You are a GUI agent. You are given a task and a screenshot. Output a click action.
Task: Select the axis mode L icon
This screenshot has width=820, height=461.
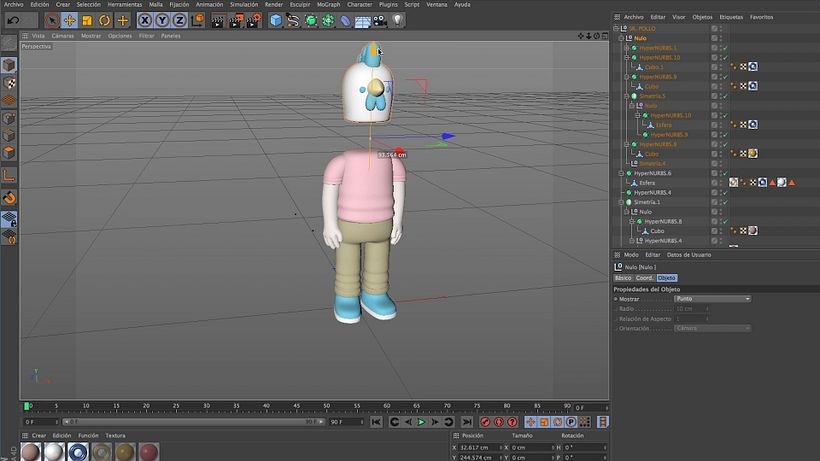(9, 175)
